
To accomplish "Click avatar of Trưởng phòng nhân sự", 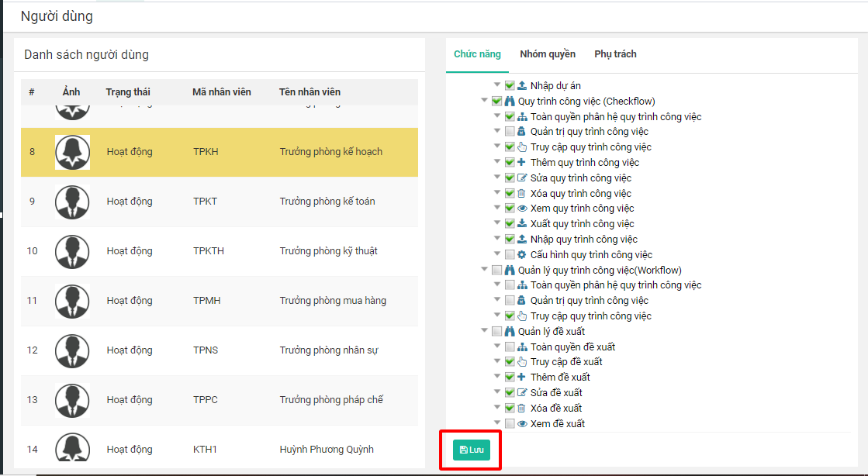I will 72,350.
